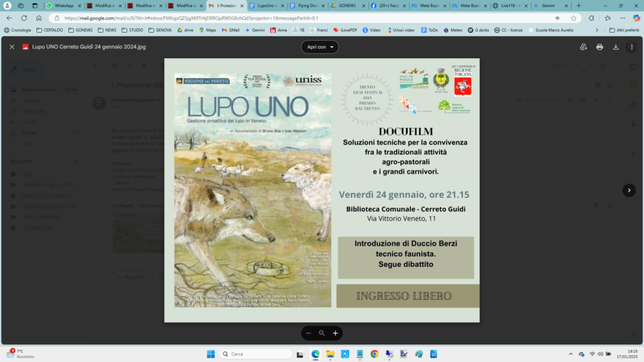This screenshot has height=362, width=644.
Task: Go to the next attachment with the arrow
Action: (629, 190)
